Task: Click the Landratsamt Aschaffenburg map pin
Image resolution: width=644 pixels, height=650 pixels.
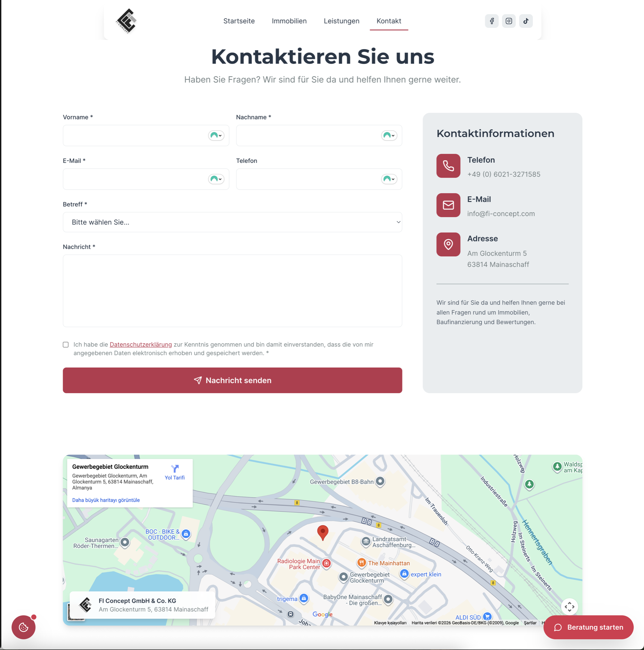Action: tap(366, 542)
